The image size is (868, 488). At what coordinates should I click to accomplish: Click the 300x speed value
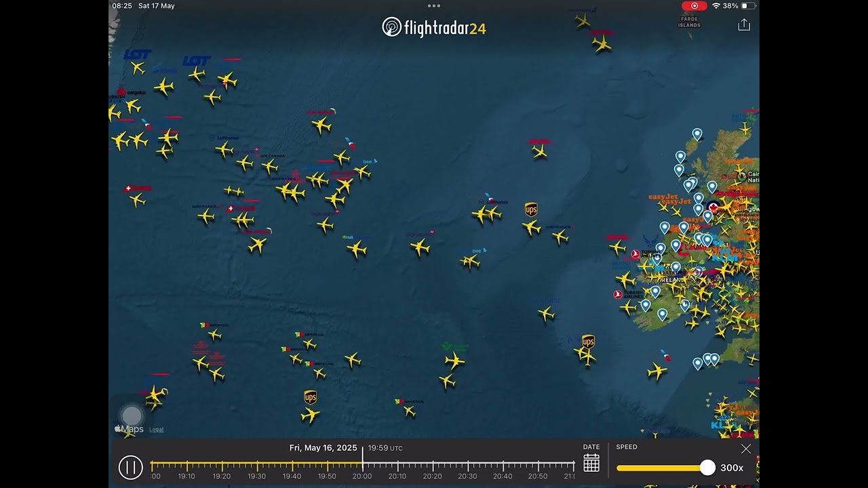click(732, 468)
